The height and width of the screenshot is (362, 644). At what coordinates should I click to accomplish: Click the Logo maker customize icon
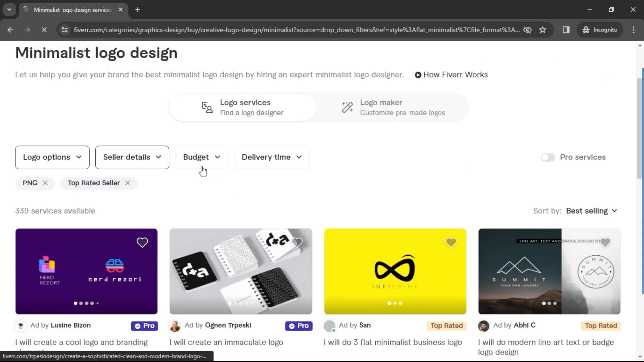pyautogui.click(x=347, y=107)
